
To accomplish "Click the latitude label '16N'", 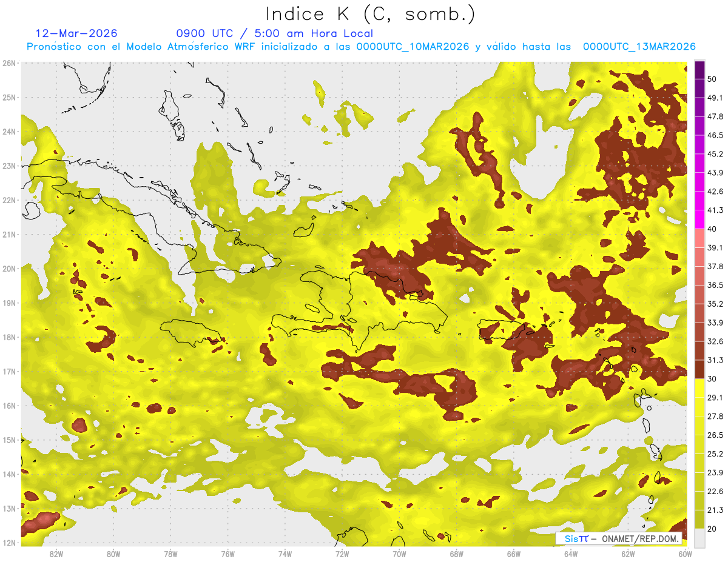I will 9,406.
